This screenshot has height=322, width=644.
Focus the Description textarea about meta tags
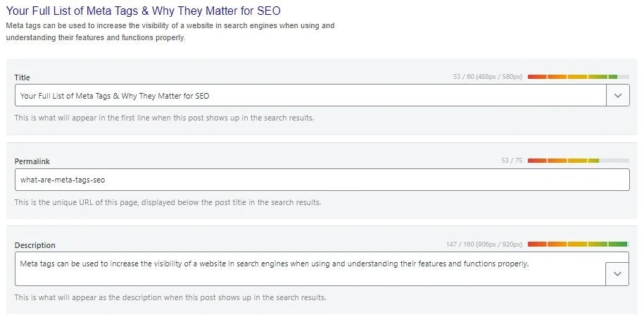click(310, 269)
